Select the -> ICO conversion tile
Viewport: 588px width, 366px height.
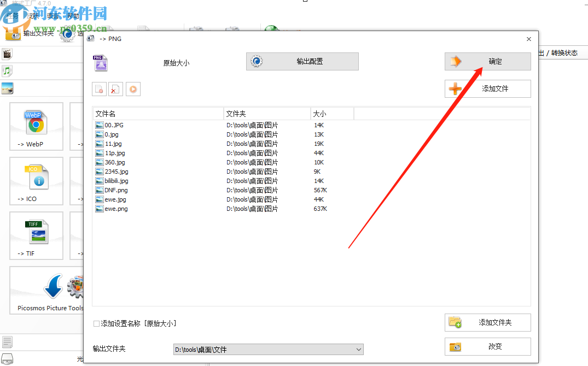pyautogui.click(x=36, y=181)
